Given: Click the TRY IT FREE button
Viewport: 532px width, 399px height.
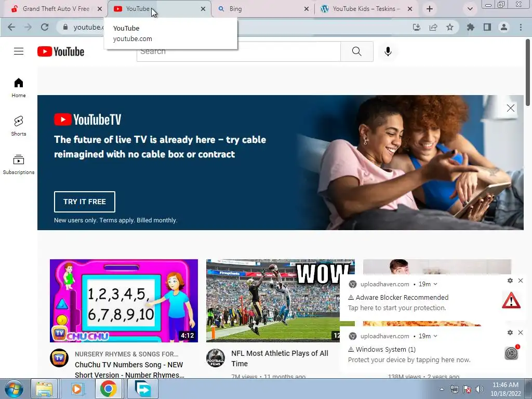Looking at the screenshot, I should coord(85,202).
